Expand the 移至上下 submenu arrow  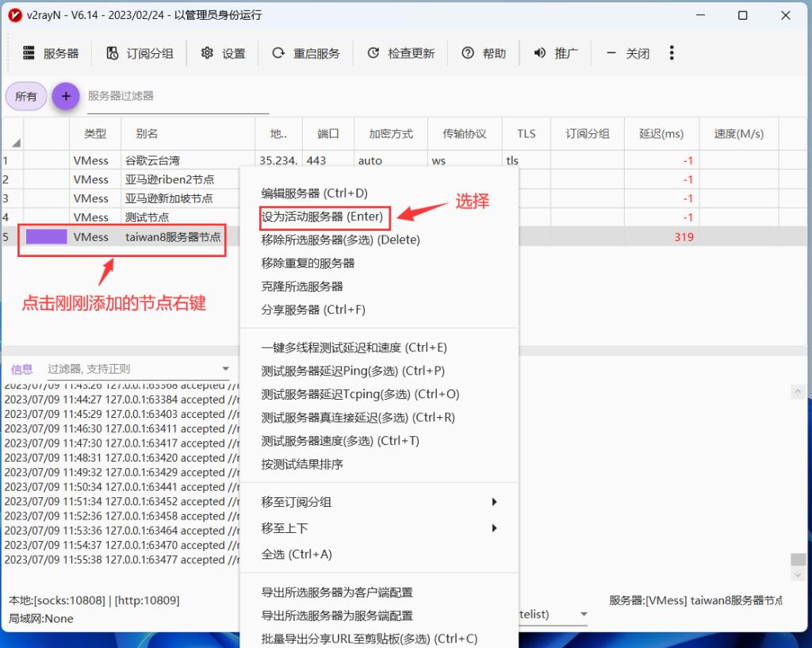click(x=494, y=527)
